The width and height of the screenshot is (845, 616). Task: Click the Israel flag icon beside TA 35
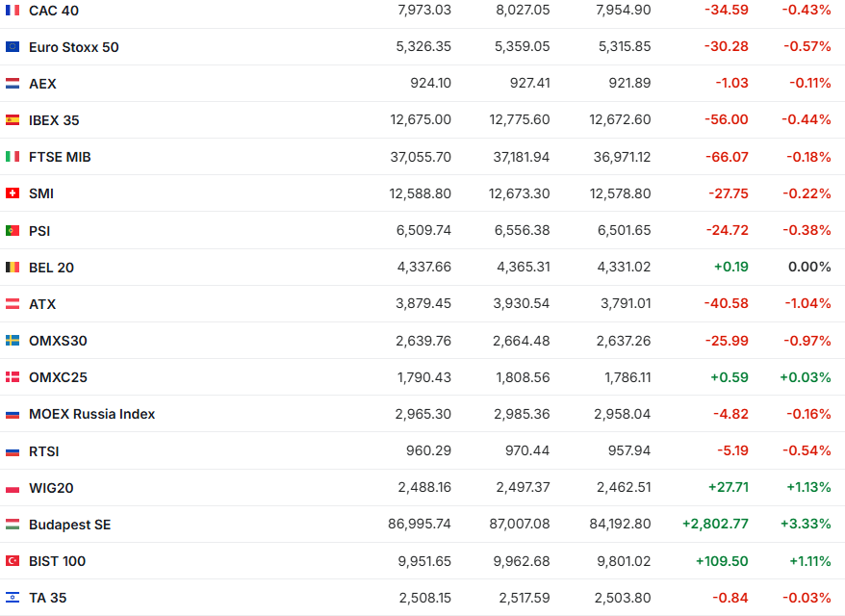click(x=13, y=598)
